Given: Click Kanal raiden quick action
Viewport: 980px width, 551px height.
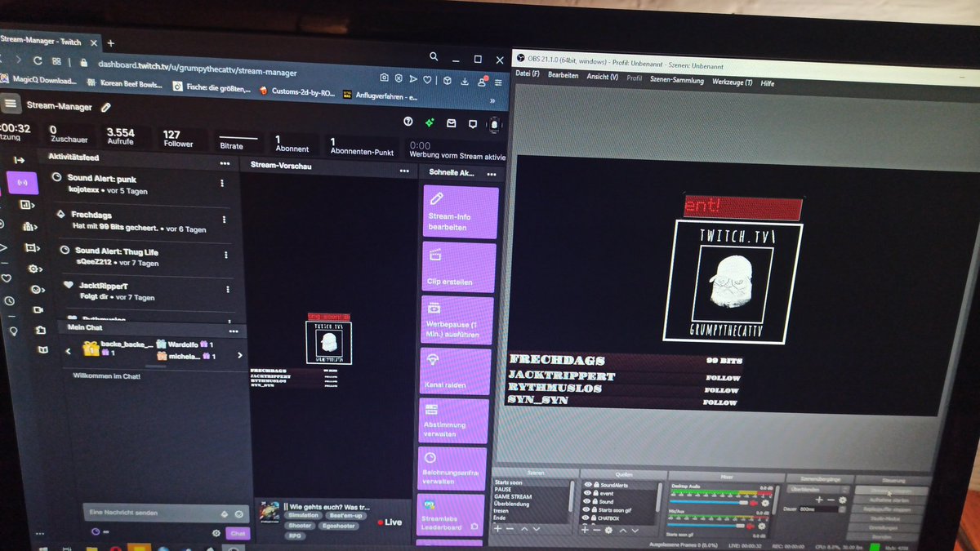Looking at the screenshot, I should (x=455, y=371).
